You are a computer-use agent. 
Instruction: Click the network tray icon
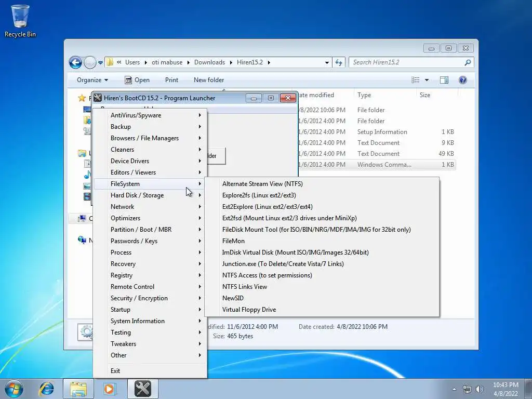click(x=467, y=389)
